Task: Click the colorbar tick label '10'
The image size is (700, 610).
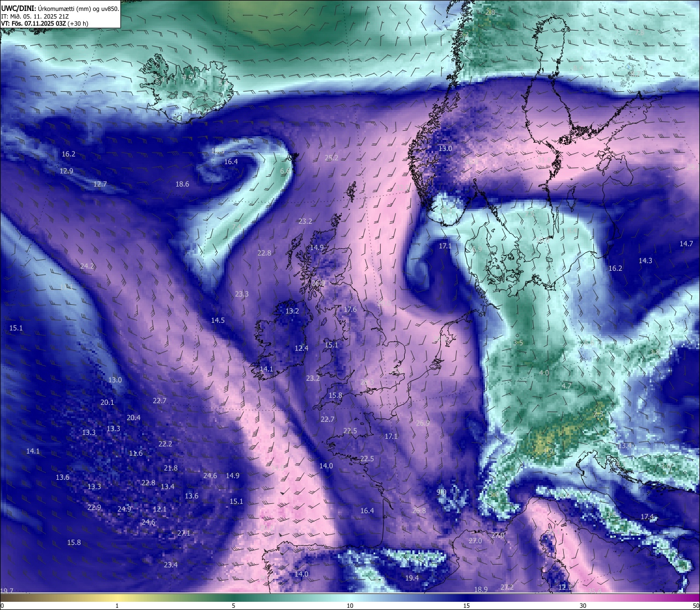Action: coord(350,606)
